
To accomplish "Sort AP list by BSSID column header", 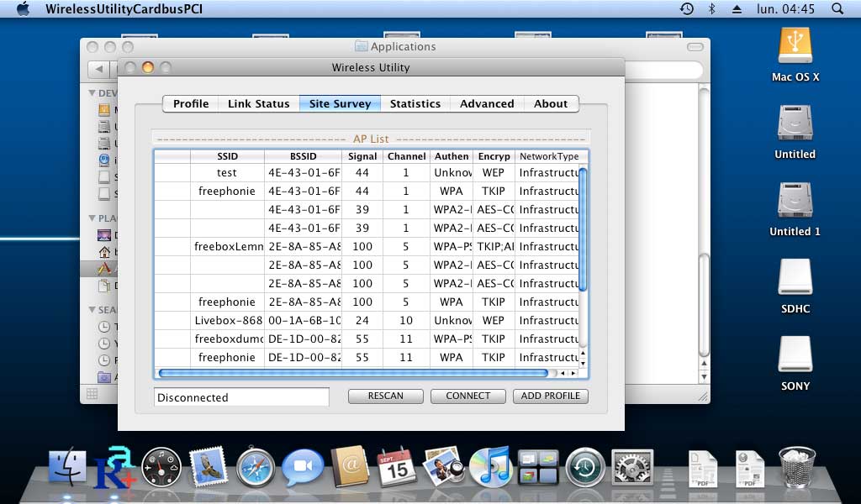I will click(x=303, y=156).
